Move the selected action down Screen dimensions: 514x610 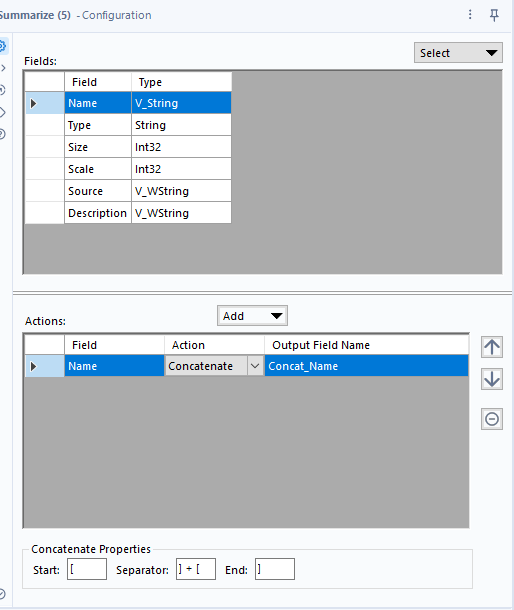click(492, 379)
